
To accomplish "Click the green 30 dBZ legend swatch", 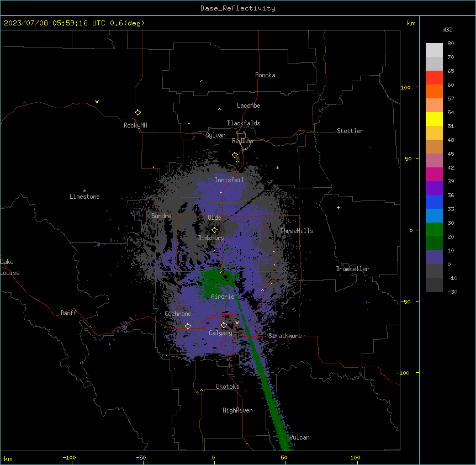I will pos(434,230).
